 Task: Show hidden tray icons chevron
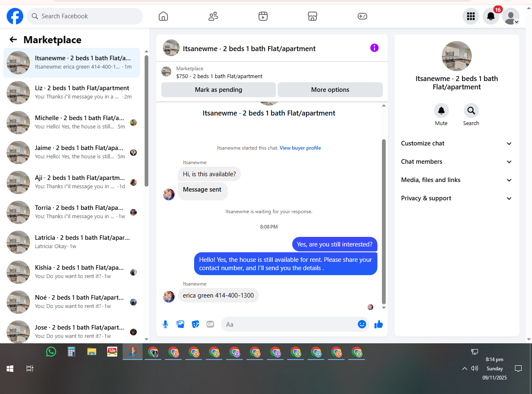click(x=465, y=369)
